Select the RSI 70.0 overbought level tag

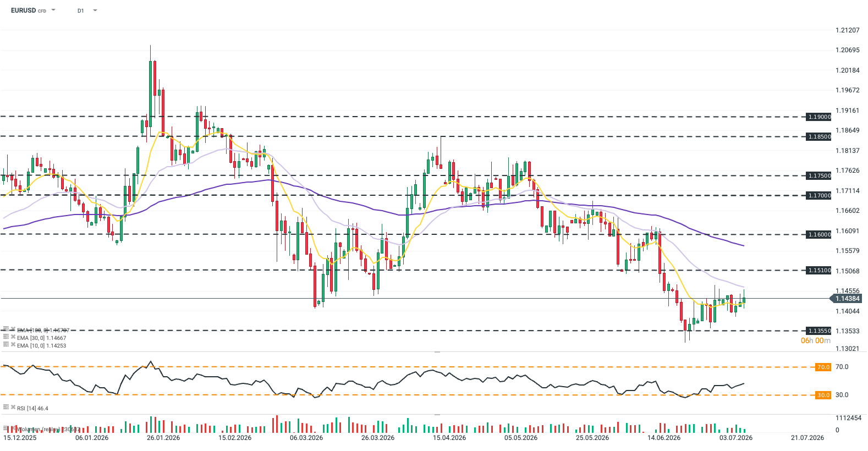coord(823,367)
